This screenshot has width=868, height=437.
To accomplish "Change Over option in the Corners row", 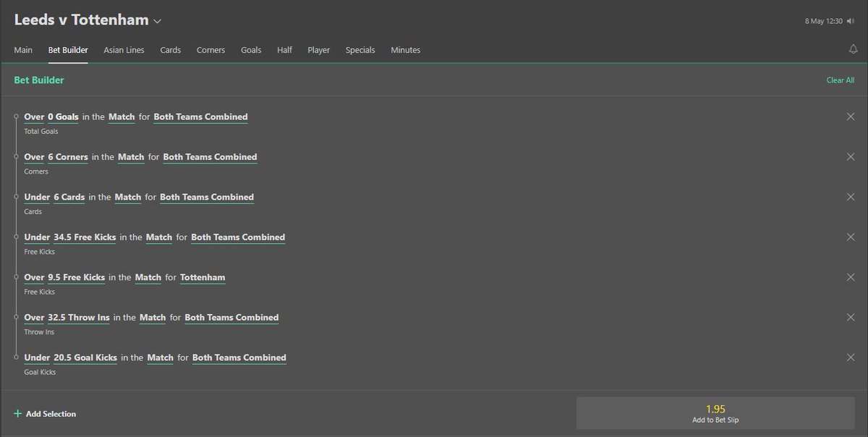I will coord(34,157).
